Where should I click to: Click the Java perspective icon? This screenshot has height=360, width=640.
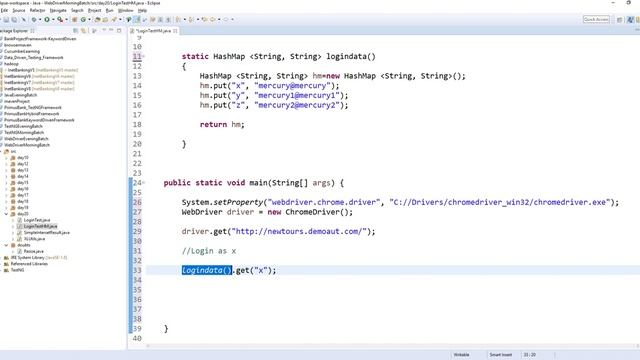click(x=630, y=19)
